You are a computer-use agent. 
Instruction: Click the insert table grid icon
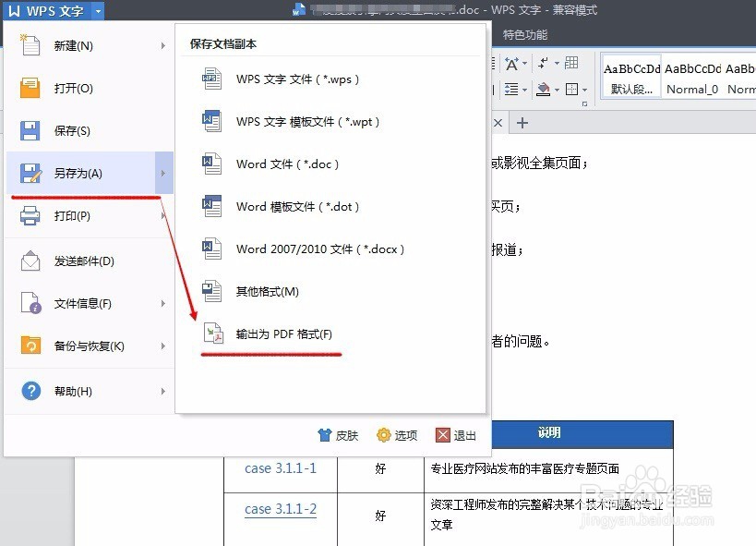coord(571,62)
